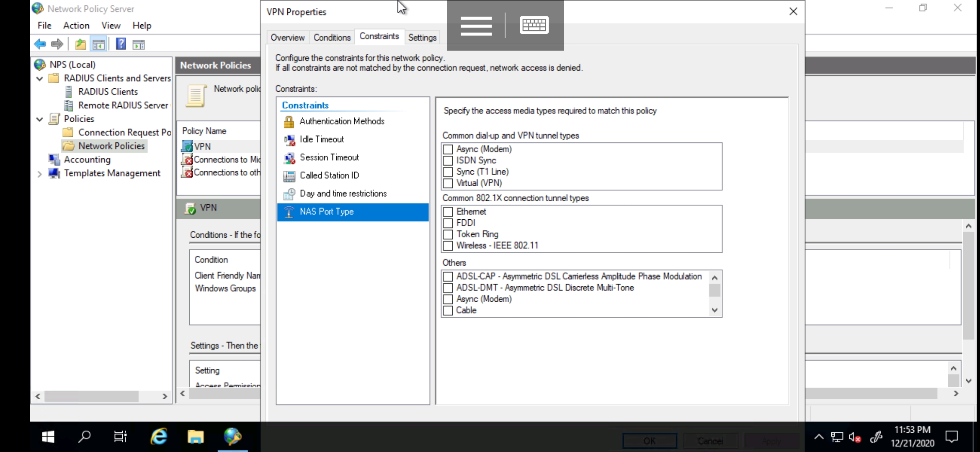Check the Token Ring checkbox
This screenshot has width=980, height=452.
pyautogui.click(x=448, y=234)
